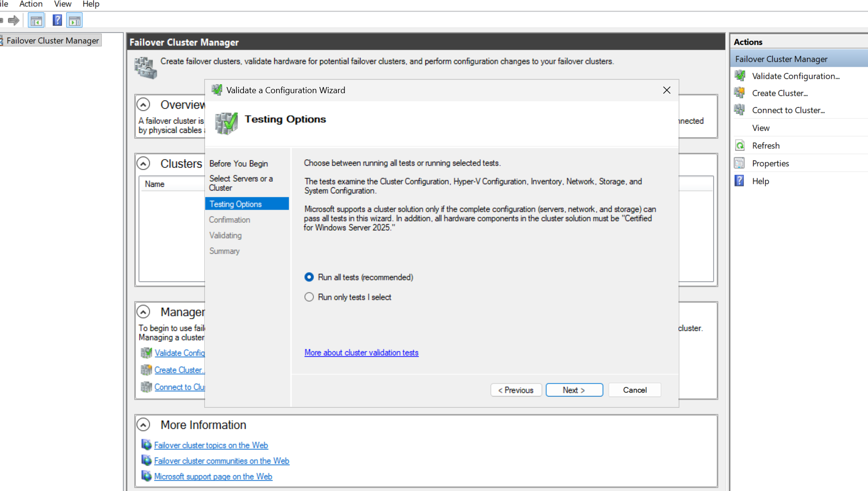Screen dimensions: 868x491
Task: Click the globe icon beside Failover cluster communities
Action: [147, 460]
